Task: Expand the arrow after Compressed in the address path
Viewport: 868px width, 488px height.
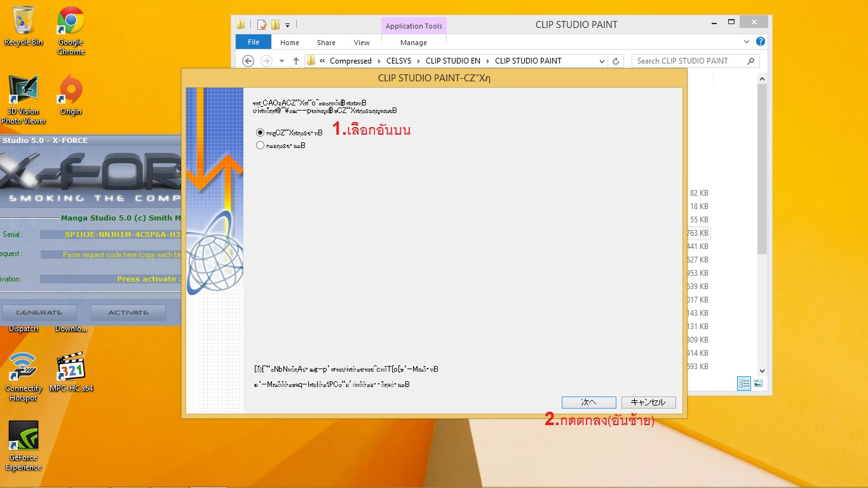Action: (x=379, y=61)
